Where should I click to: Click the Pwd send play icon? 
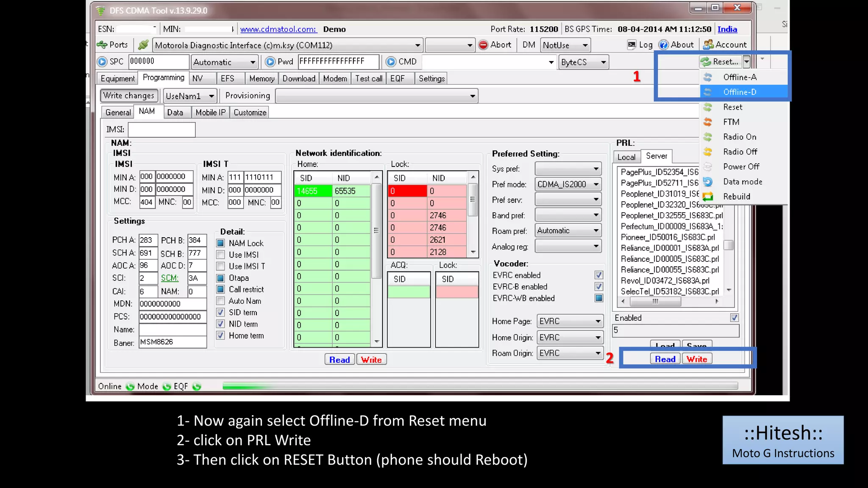(270, 62)
